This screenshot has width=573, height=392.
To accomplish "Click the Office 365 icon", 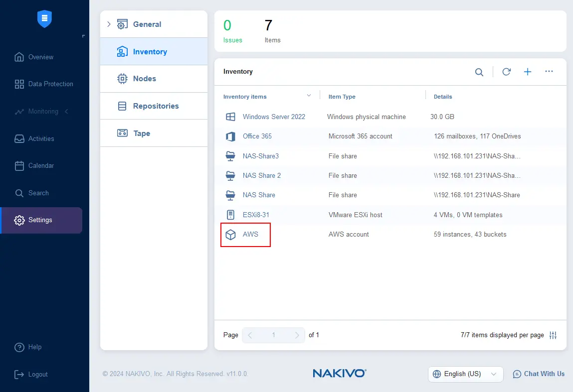I will tap(230, 136).
